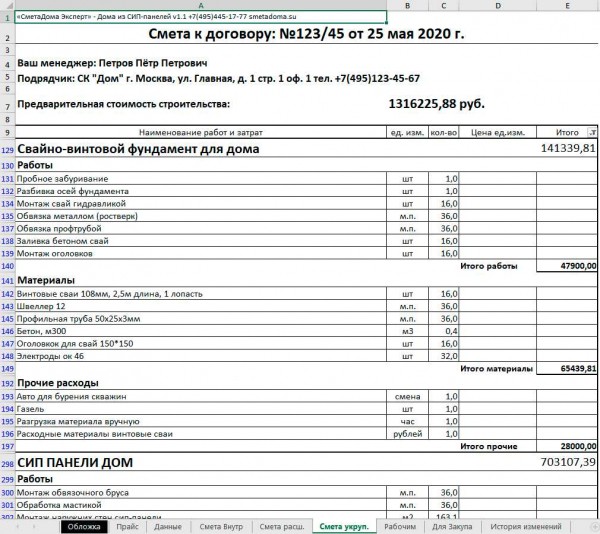Click row header 129

coord(7,150)
